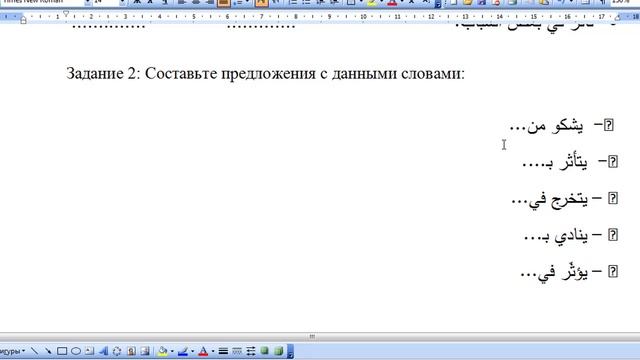Click the Arabic line 'يتأثر بـ...'
This screenshot has width=640, height=360.
point(555,162)
